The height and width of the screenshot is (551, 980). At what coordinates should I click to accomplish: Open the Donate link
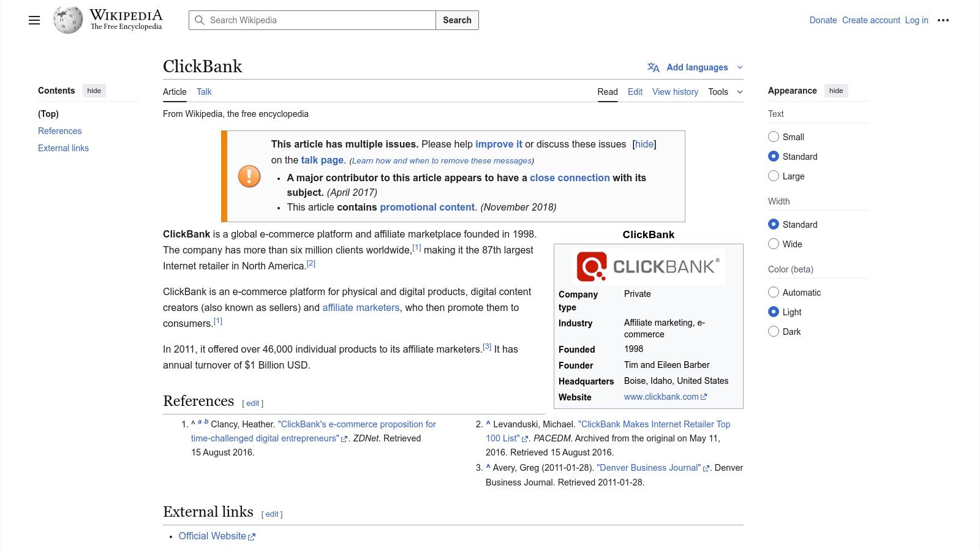(x=823, y=20)
